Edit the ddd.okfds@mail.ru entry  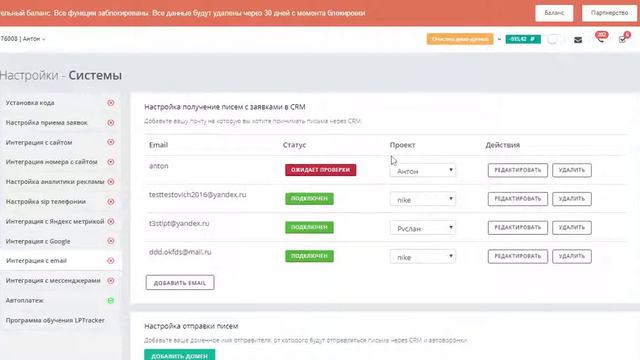click(518, 256)
